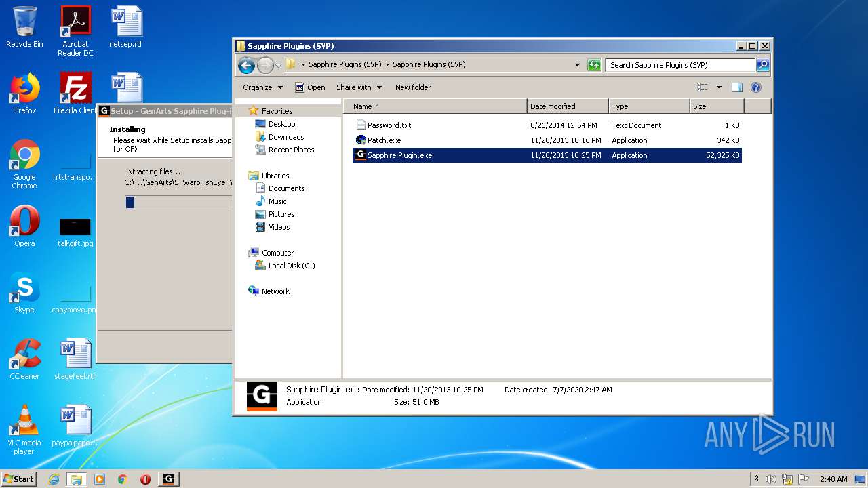Click the taskbar volume speaker icon
Image resolution: width=868 pixels, height=488 pixels.
pos(770,479)
